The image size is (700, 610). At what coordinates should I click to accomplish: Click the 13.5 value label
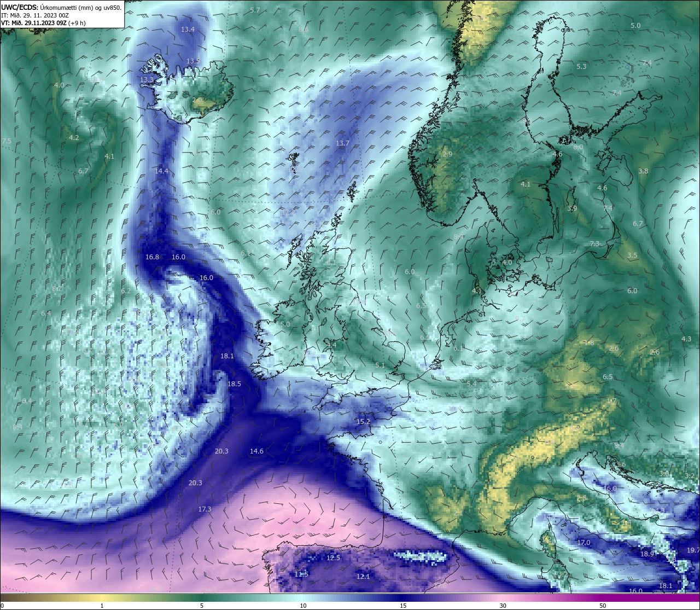coord(193,61)
